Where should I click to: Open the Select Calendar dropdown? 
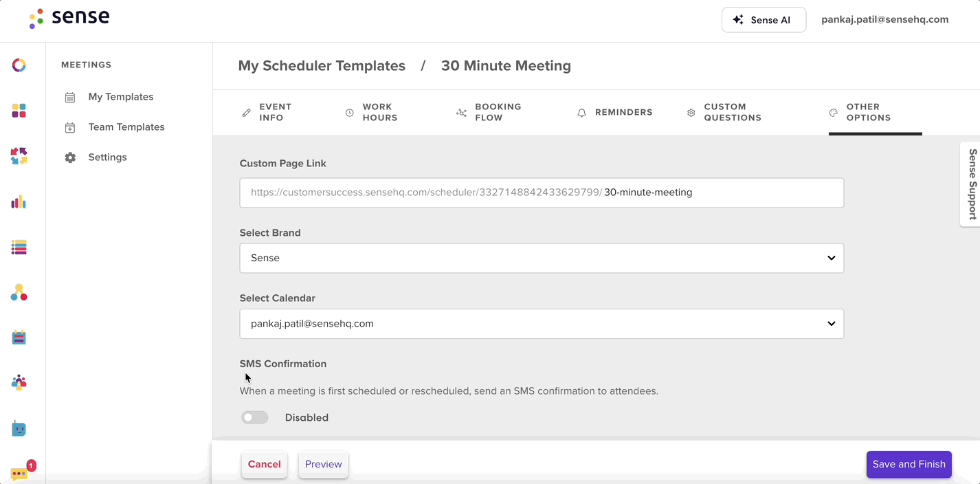click(542, 324)
